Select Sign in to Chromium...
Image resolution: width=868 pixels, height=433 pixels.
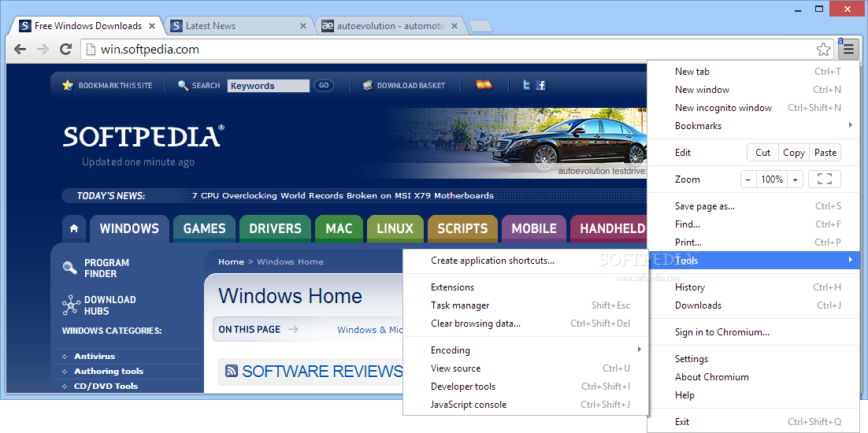click(x=754, y=331)
